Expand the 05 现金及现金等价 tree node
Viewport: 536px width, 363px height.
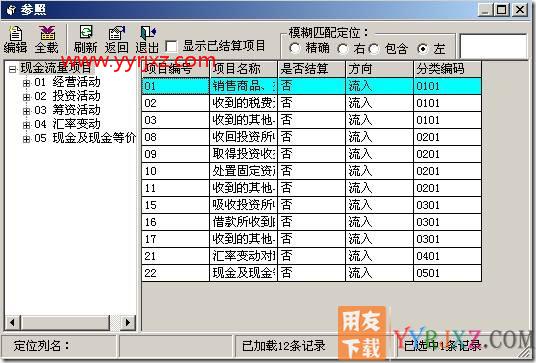(x=26, y=139)
